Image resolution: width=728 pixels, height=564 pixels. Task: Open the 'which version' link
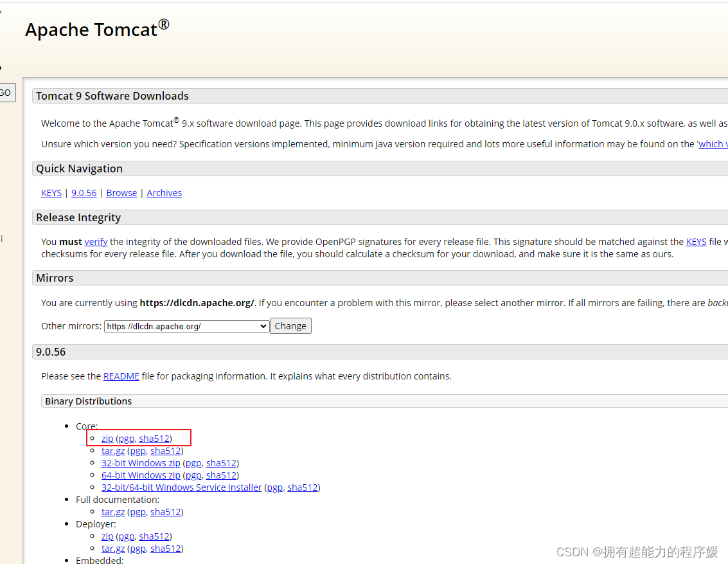click(x=713, y=144)
